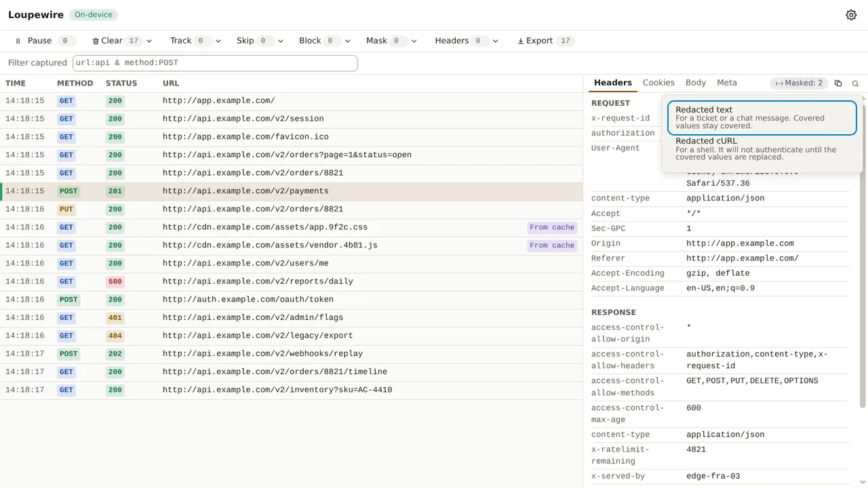Click the authorization header name

point(623,133)
